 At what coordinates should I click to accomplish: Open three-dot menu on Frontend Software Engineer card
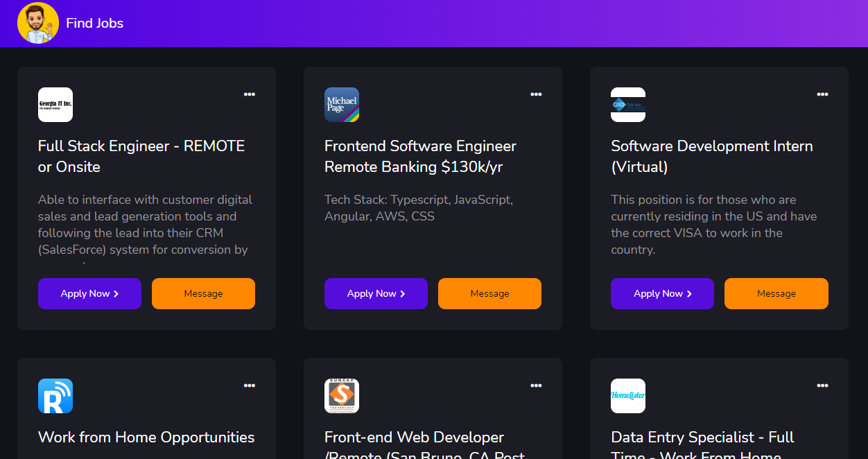tap(536, 94)
